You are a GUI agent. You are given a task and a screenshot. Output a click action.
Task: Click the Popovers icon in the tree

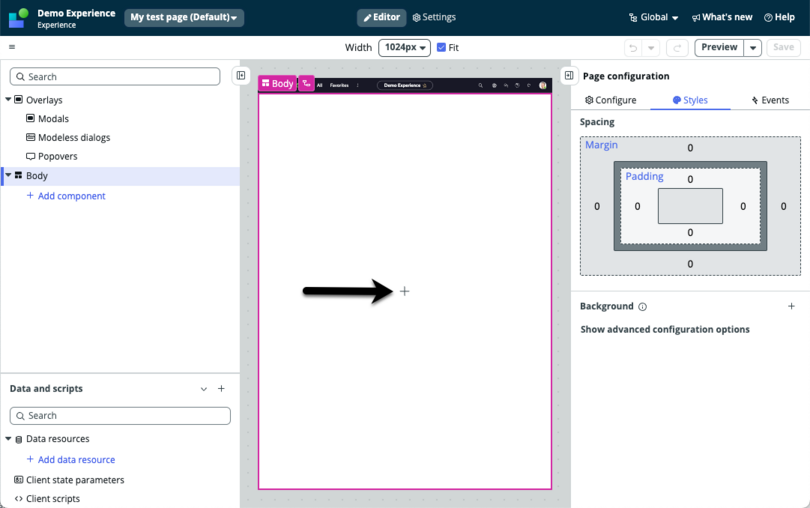(30, 156)
